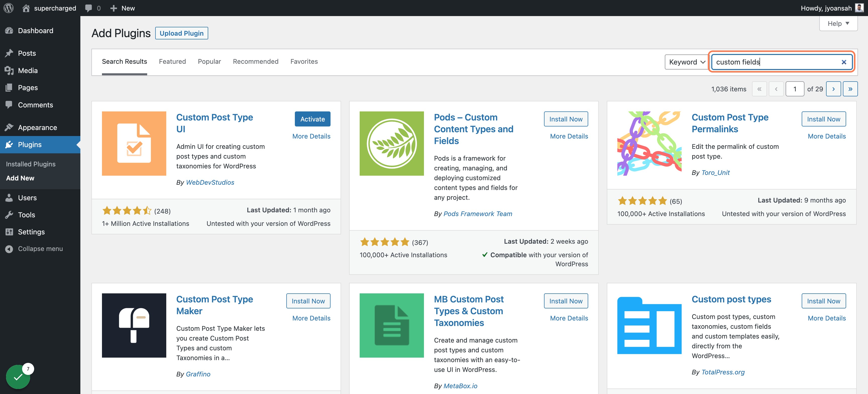Click the user avatar next to Howdy
Image resolution: width=868 pixels, height=394 pixels.
pos(859,8)
